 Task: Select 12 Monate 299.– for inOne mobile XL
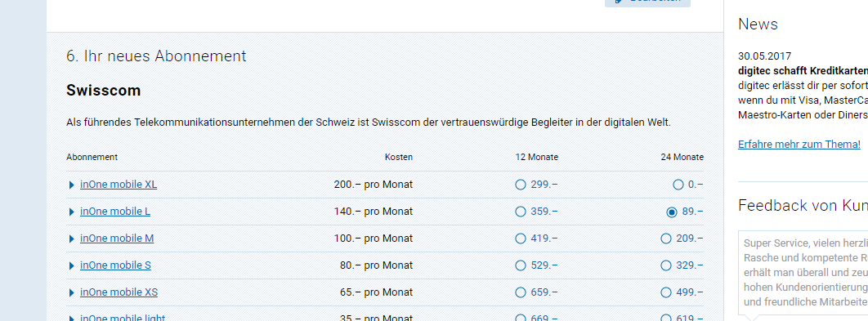521,185
